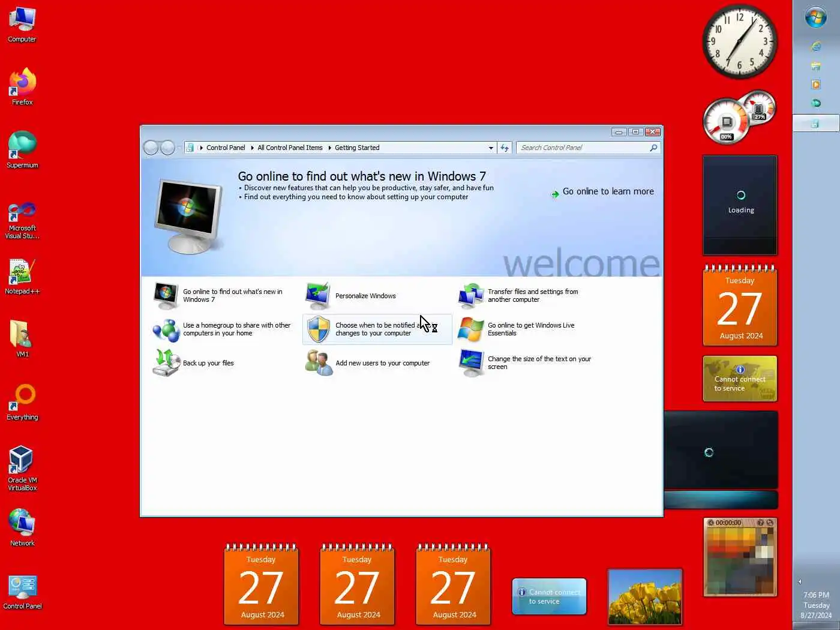Click the question mark on puzzle gadget

tap(760, 523)
